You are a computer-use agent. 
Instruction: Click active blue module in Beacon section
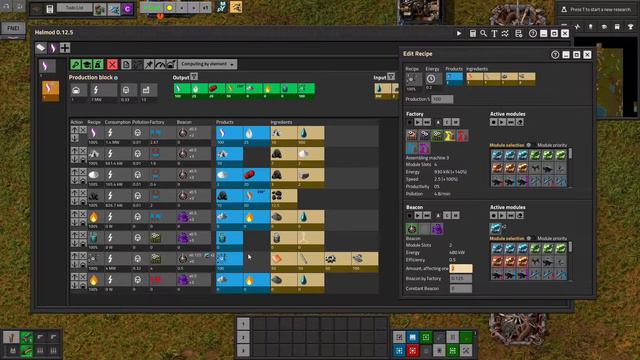pyautogui.click(x=496, y=228)
